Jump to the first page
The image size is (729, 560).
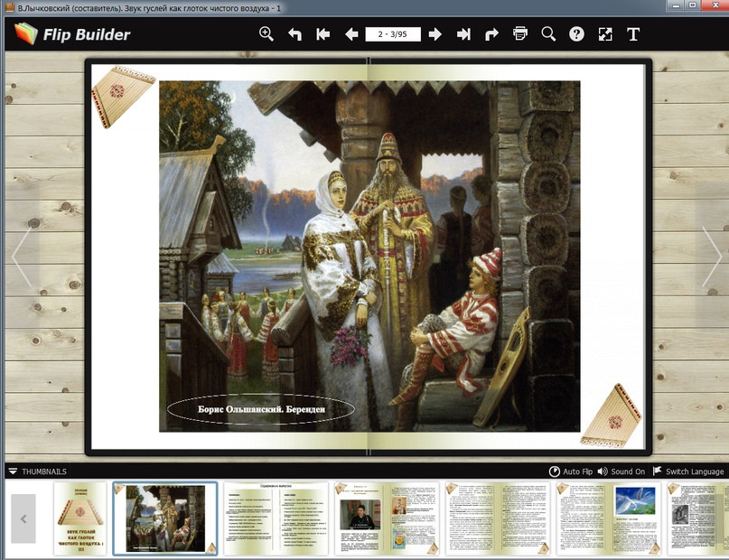(322, 34)
